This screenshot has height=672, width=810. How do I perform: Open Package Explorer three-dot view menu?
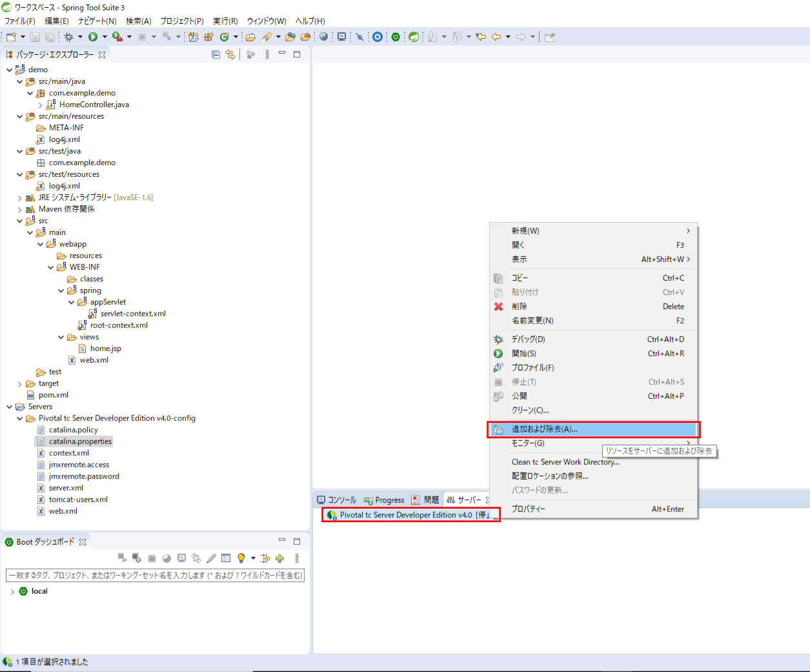[x=267, y=55]
